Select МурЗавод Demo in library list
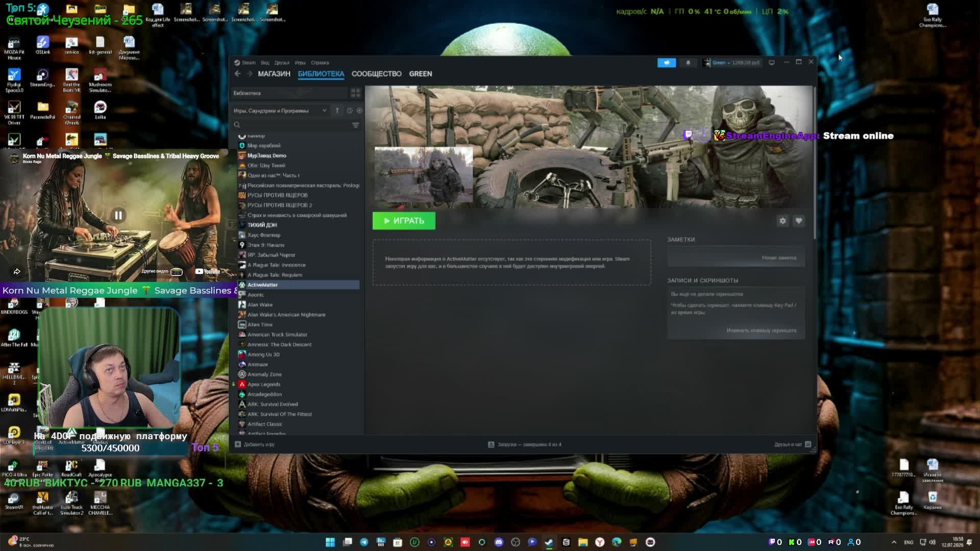The image size is (980, 551). point(299,156)
